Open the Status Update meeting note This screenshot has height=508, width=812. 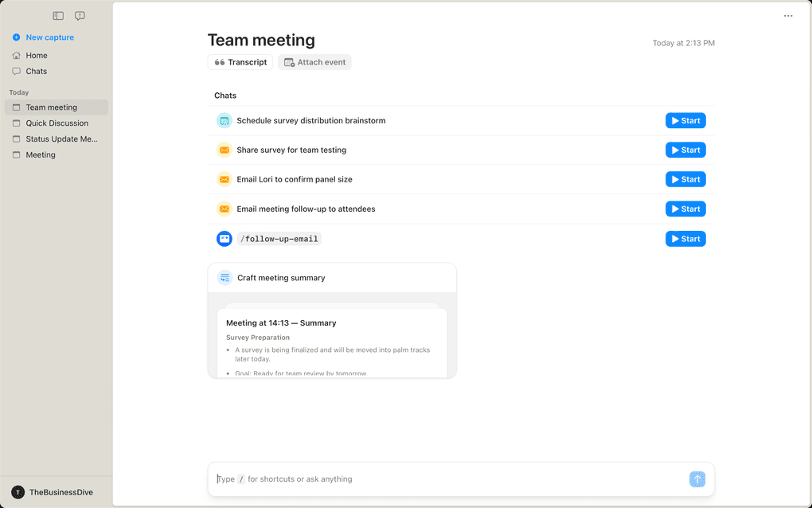[61, 139]
